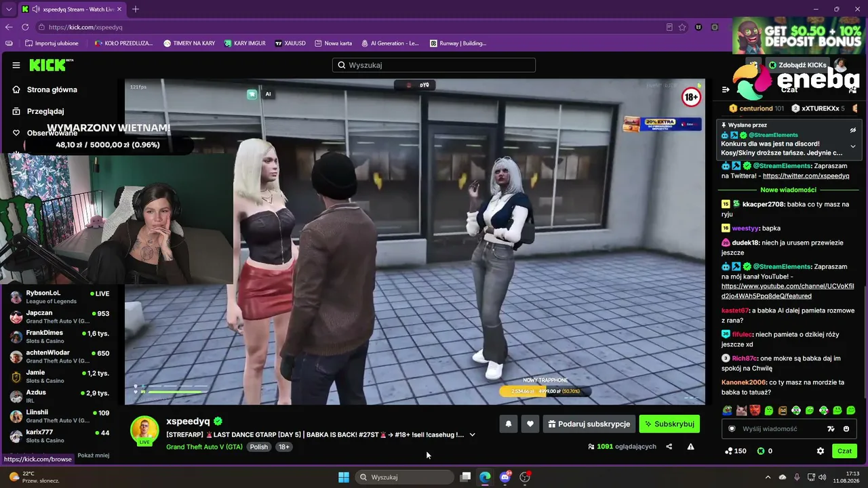Viewport: 868px width, 488px height.
Task: Show hidden system tray icons
Action: tap(768, 477)
